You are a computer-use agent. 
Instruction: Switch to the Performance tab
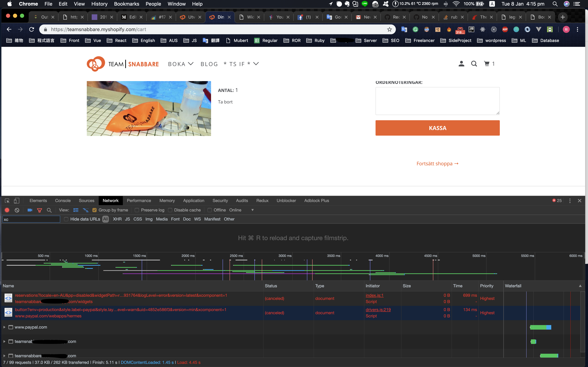[139, 200]
